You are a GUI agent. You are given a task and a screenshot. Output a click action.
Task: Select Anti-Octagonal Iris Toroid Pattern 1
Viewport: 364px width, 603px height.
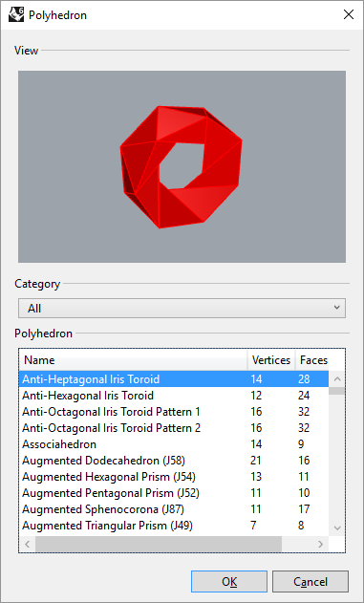[174, 412]
